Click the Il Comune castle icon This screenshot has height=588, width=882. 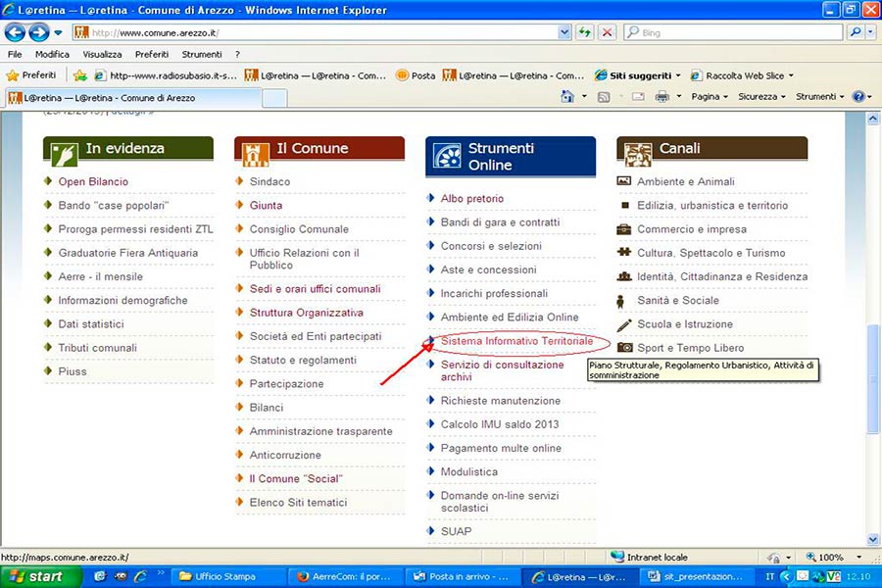[256, 154]
